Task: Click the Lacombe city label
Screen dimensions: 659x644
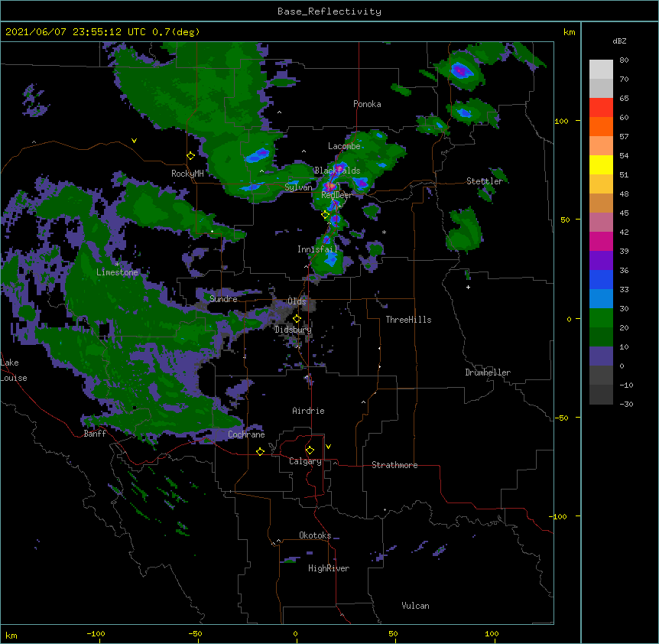Action: pos(344,146)
